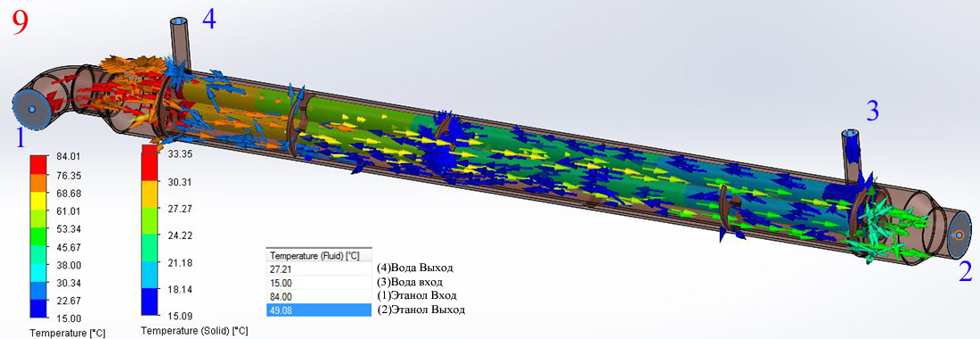
Task: Click the Temperature (Solid) [°C] legend title
Action: pyautogui.click(x=194, y=330)
